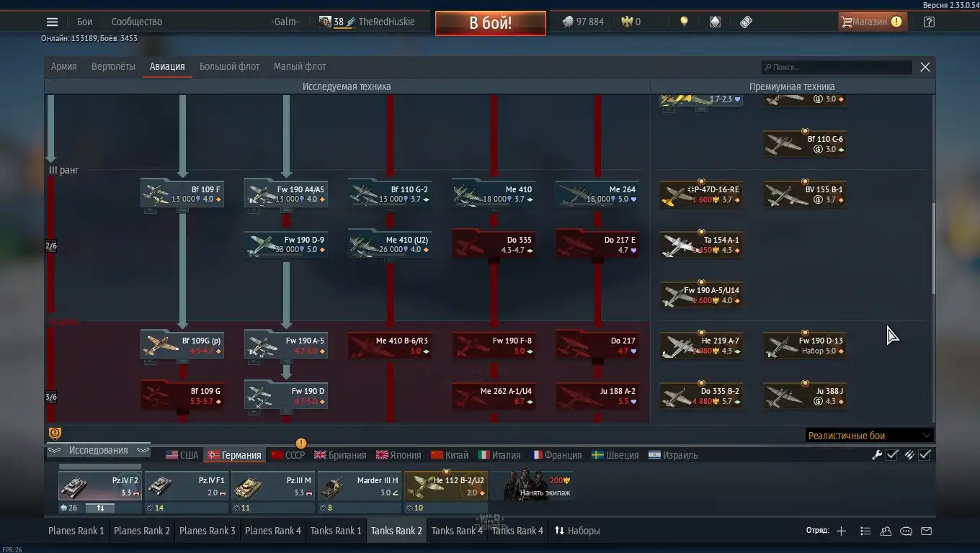This screenshot has width=980, height=553.
Task: Switch to the Малый флот tab
Action: point(300,66)
